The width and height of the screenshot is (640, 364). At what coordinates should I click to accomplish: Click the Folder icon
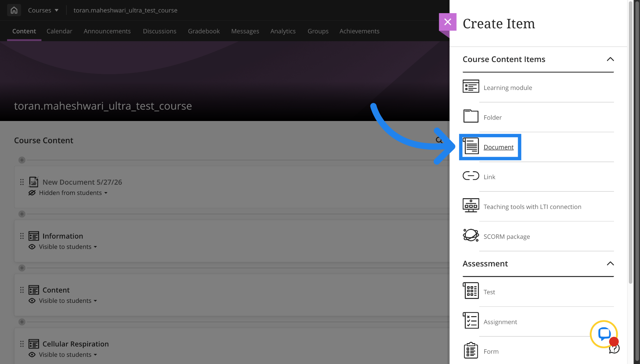(471, 116)
